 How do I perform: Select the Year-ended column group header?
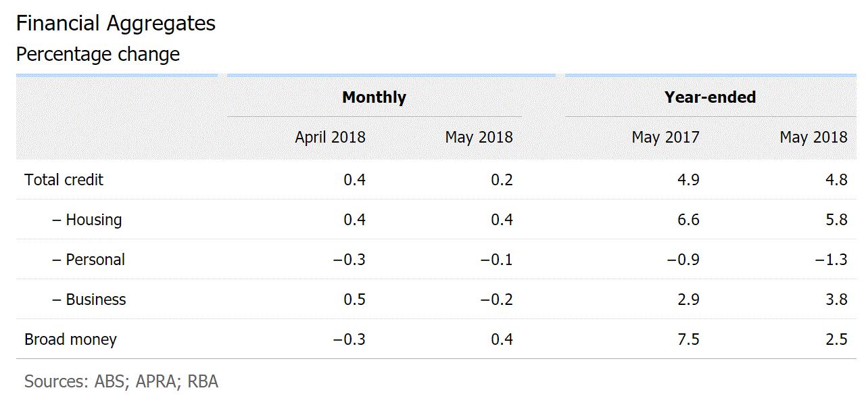click(710, 97)
